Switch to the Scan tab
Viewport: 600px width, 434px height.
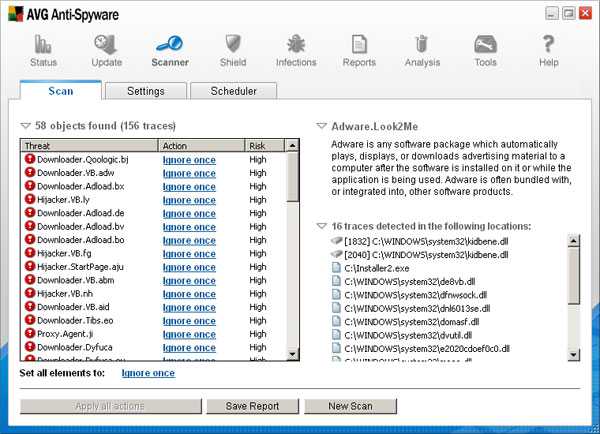pyautogui.click(x=60, y=91)
